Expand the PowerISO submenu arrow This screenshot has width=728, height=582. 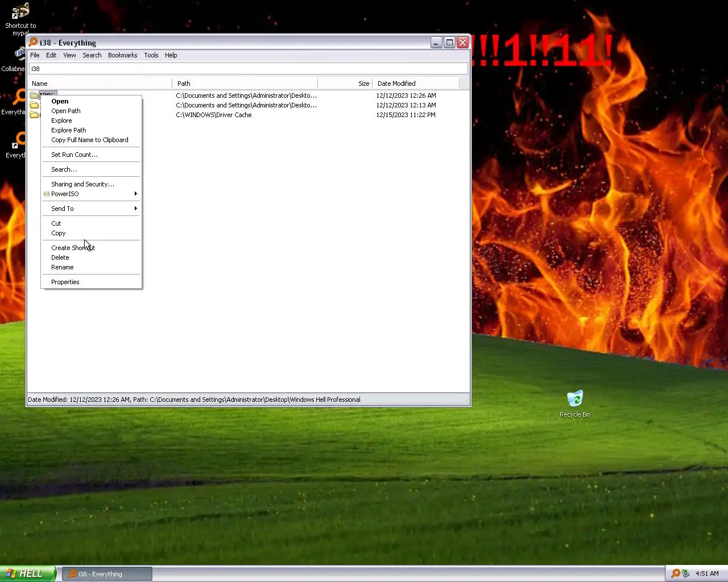[135, 194]
